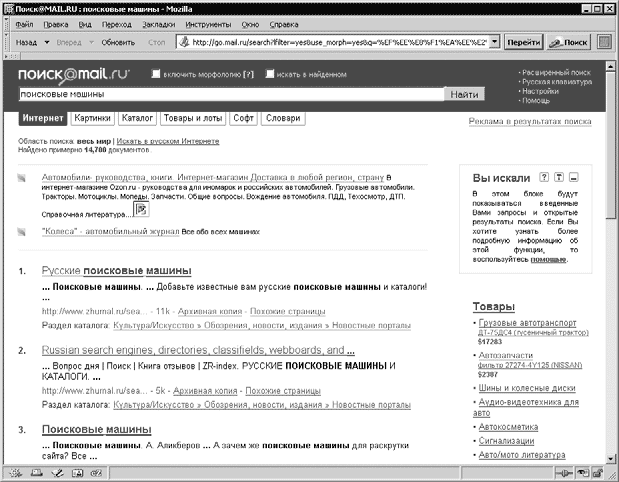
Task: Open IRC chat icon in status bar
Action: (96, 472)
